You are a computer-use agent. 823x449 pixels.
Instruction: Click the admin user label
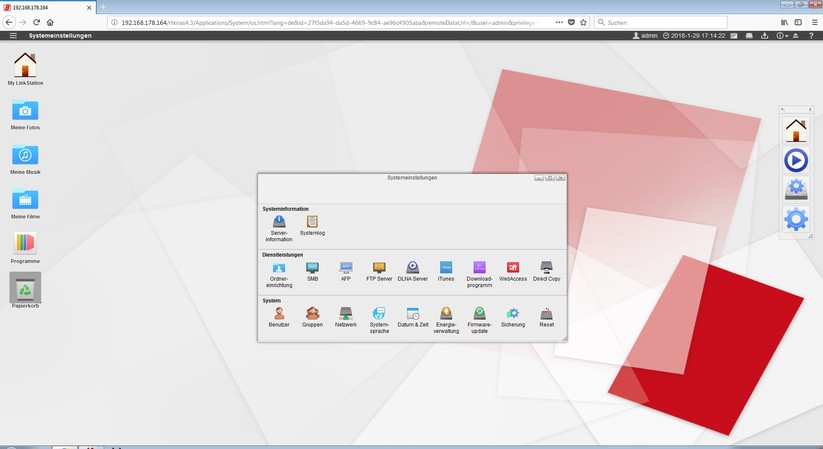646,36
